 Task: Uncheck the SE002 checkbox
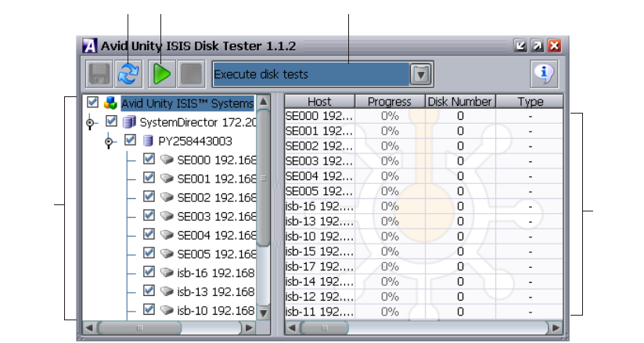tap(149, 197)
